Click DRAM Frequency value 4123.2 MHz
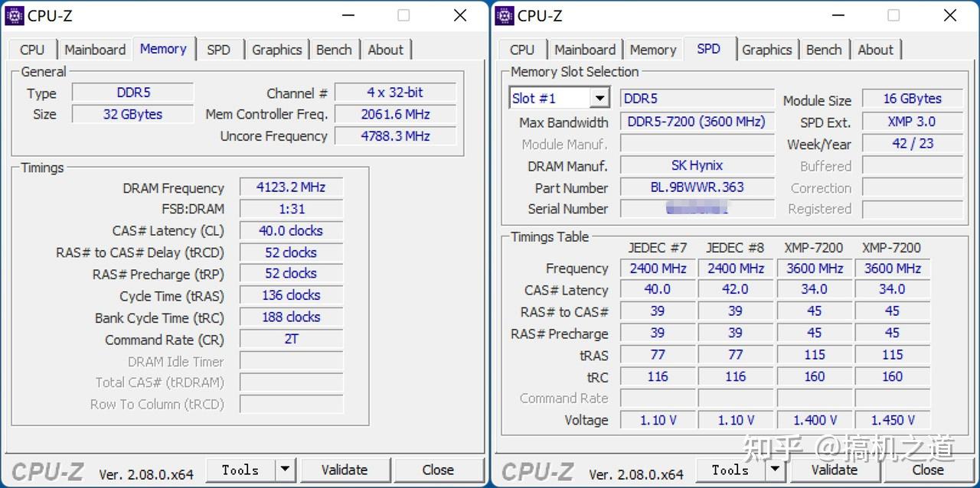The height and width of the screenshot is (488, 980). (x=291, y=187)
